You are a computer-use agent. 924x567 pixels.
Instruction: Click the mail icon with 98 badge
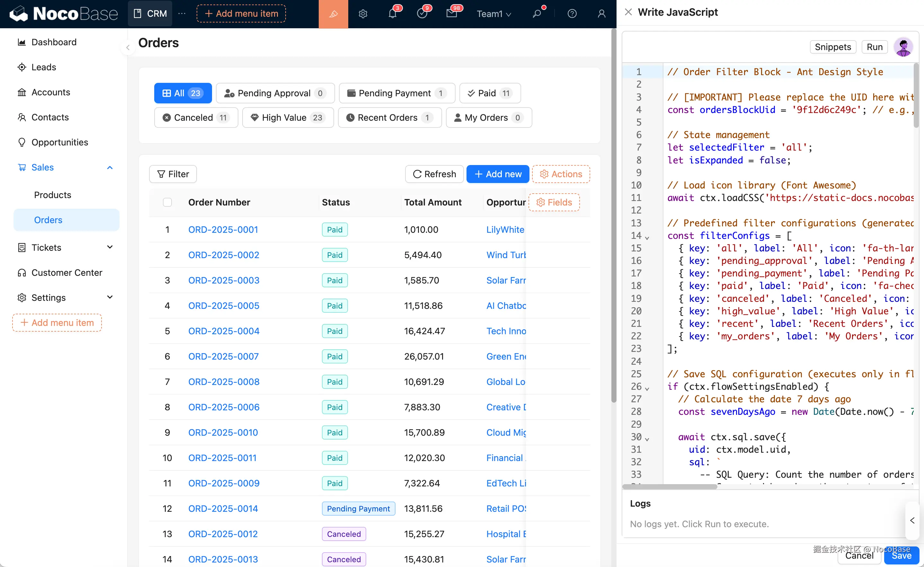(x=452, y=14)
